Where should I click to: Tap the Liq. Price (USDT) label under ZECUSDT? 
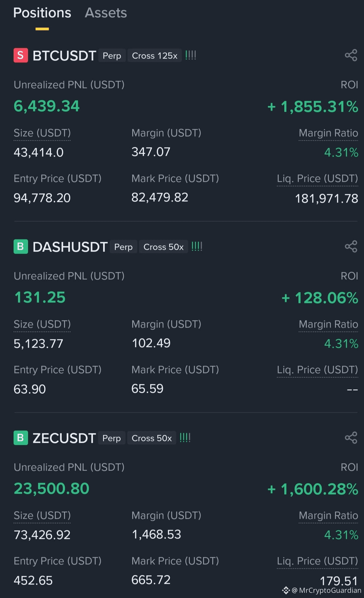pos(317,561)
